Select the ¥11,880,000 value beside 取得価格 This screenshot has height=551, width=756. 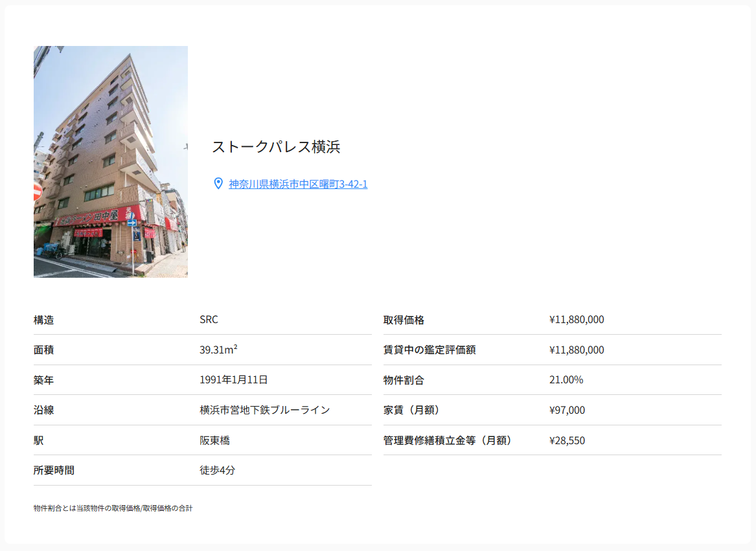pos(577,320)
